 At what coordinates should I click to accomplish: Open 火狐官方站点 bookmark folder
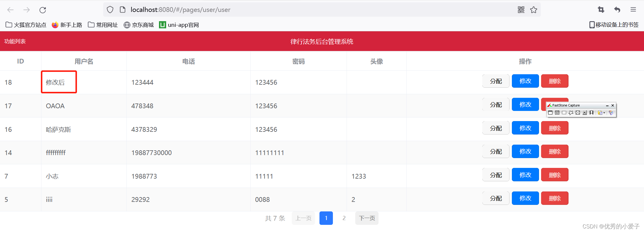coord(26,25)
